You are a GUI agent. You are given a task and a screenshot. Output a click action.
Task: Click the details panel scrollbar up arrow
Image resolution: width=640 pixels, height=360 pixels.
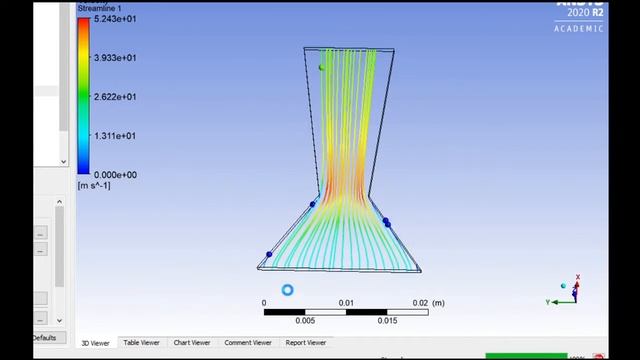60,202
